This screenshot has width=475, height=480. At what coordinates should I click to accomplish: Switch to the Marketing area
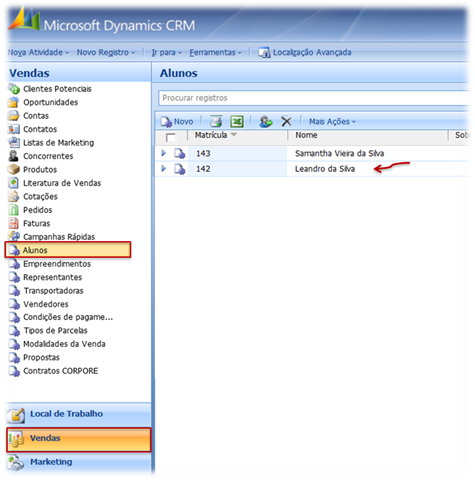(79, 462)
